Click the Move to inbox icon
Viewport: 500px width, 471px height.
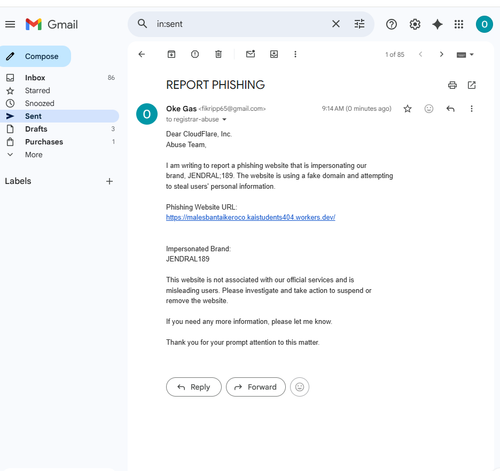tap(274, 54)
